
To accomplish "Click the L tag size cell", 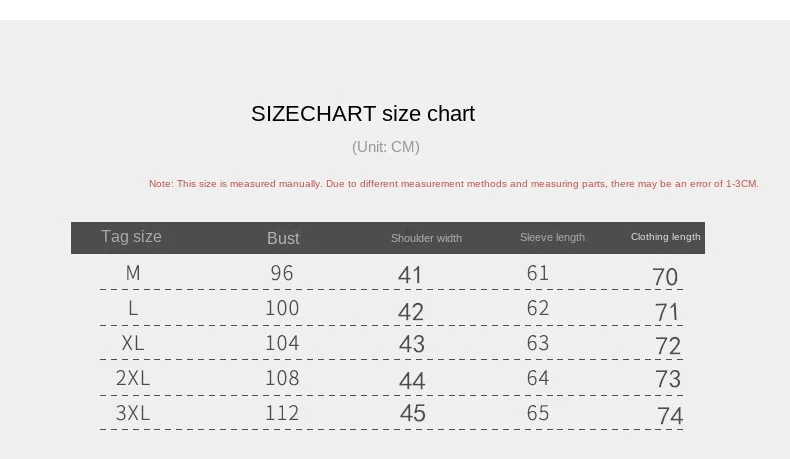I will tap(133, 308).
